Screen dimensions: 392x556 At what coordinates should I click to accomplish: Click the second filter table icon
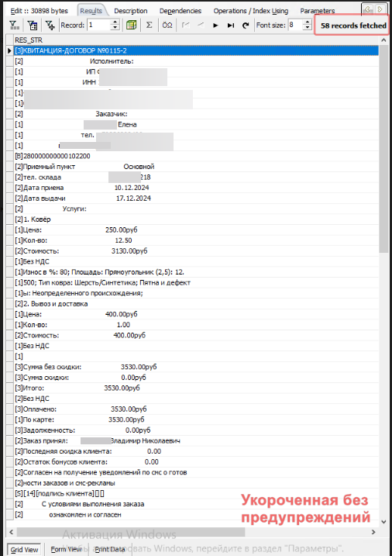(33, 25)
